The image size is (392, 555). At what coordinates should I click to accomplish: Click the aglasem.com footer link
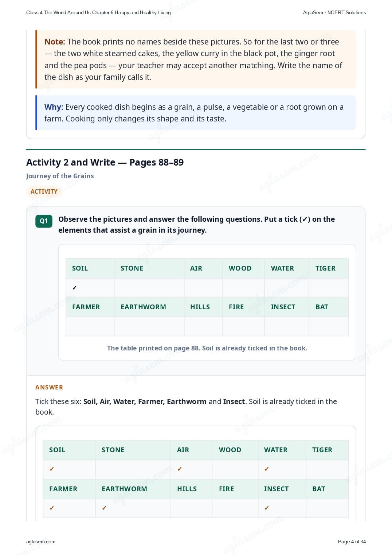pos(41,542)
